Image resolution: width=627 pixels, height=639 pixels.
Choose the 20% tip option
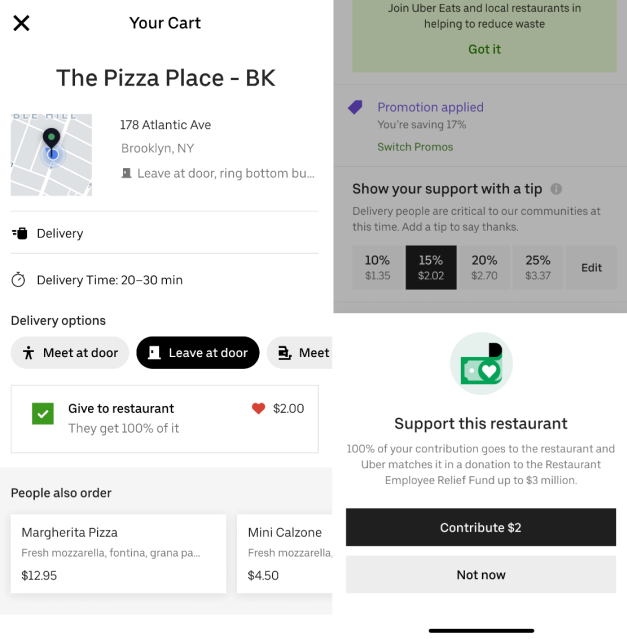484,267
